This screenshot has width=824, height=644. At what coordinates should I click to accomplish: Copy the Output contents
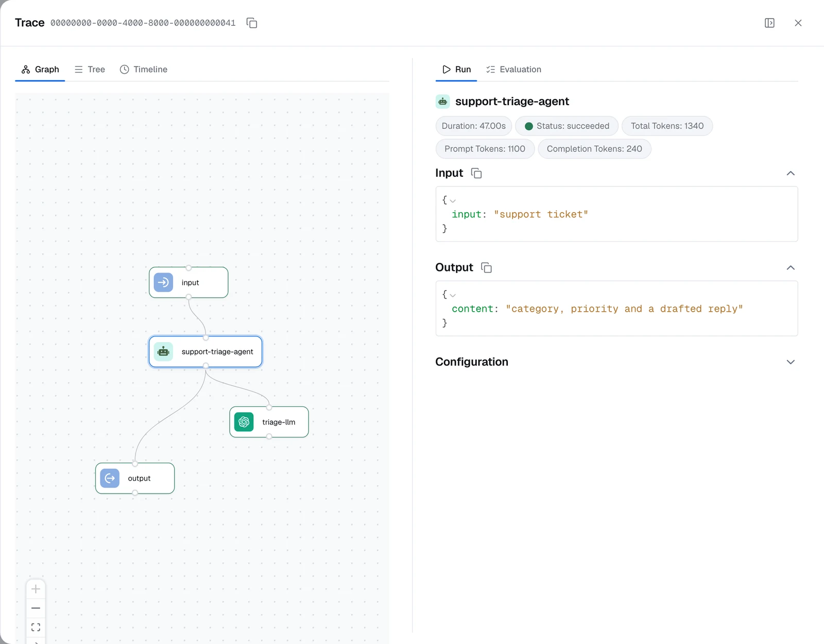coord(486,267)
